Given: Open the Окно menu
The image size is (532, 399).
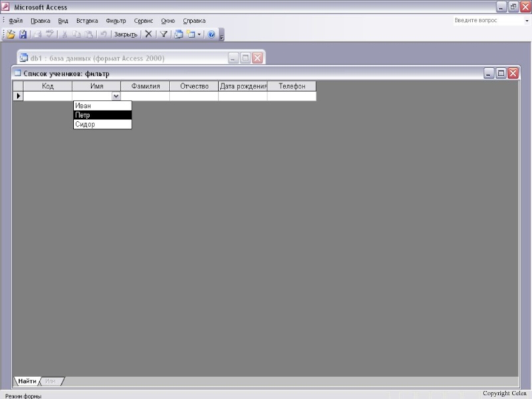Looking at the screenshot, I should point(168,21).
